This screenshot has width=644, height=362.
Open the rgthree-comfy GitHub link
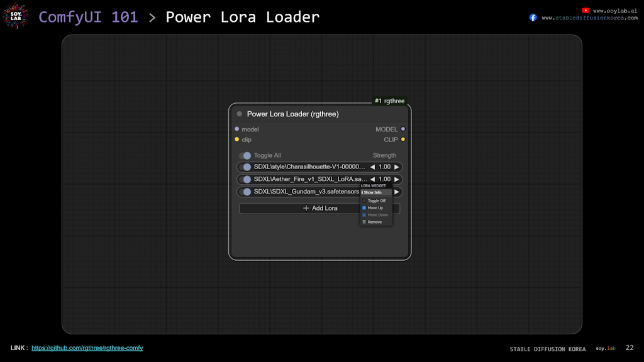[87, 348]
